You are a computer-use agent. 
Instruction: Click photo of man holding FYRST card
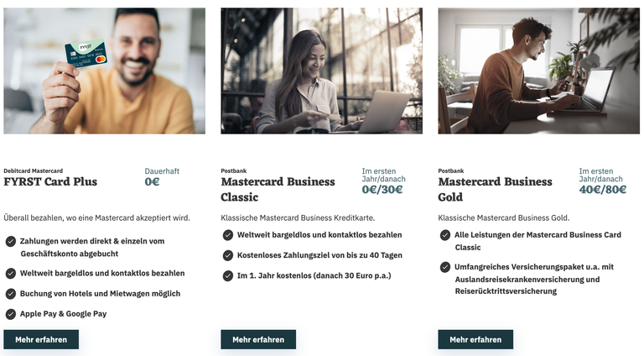tap(104, 71)
